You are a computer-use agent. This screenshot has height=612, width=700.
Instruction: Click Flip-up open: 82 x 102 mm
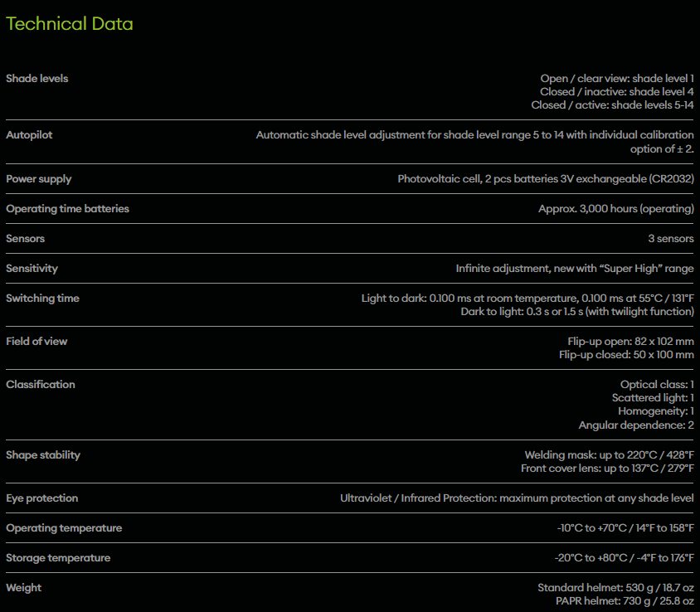(630, 342)
